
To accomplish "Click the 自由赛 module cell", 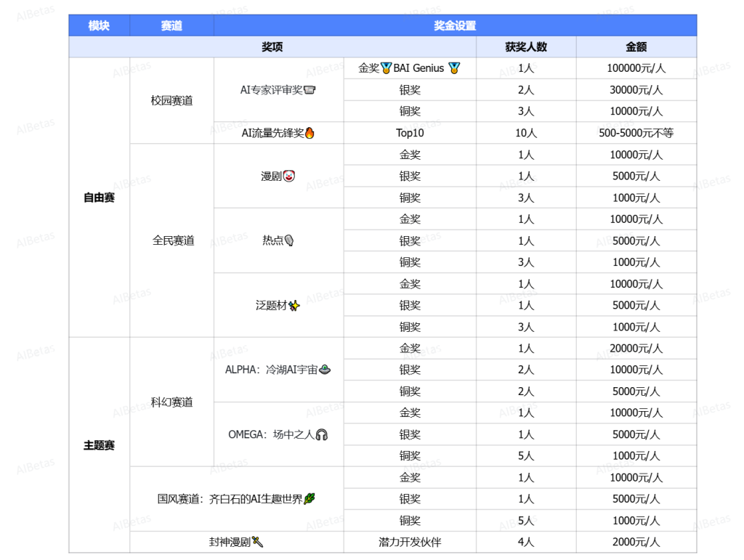I will pyautogui.click(x=99, y=198).
